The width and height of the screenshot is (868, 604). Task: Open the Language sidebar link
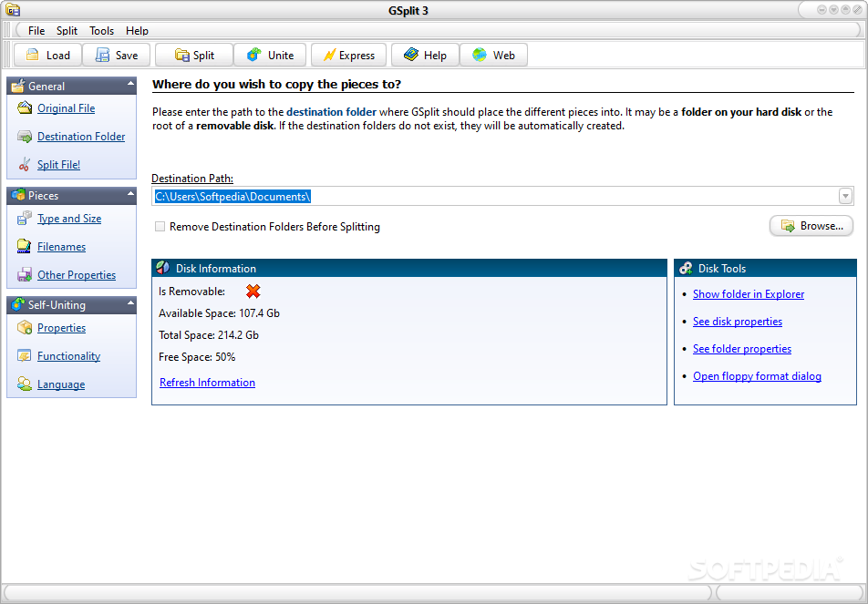tap(61, 384)
